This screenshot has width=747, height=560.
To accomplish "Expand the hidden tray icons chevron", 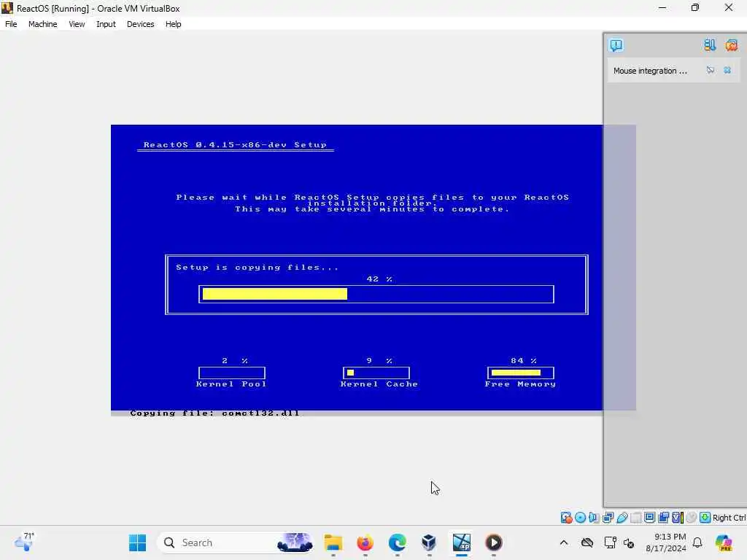I will (x=564, y=542).
